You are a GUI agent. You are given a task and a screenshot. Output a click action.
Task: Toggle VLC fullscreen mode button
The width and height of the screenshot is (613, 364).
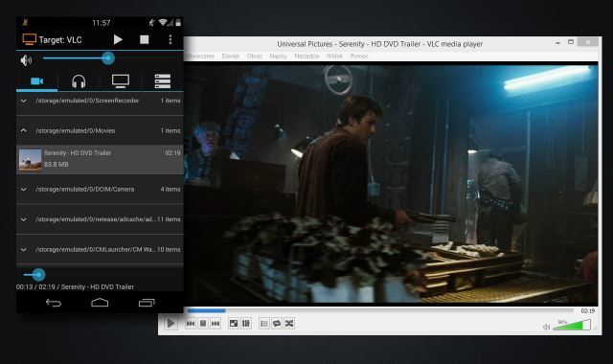coord(234,324)
